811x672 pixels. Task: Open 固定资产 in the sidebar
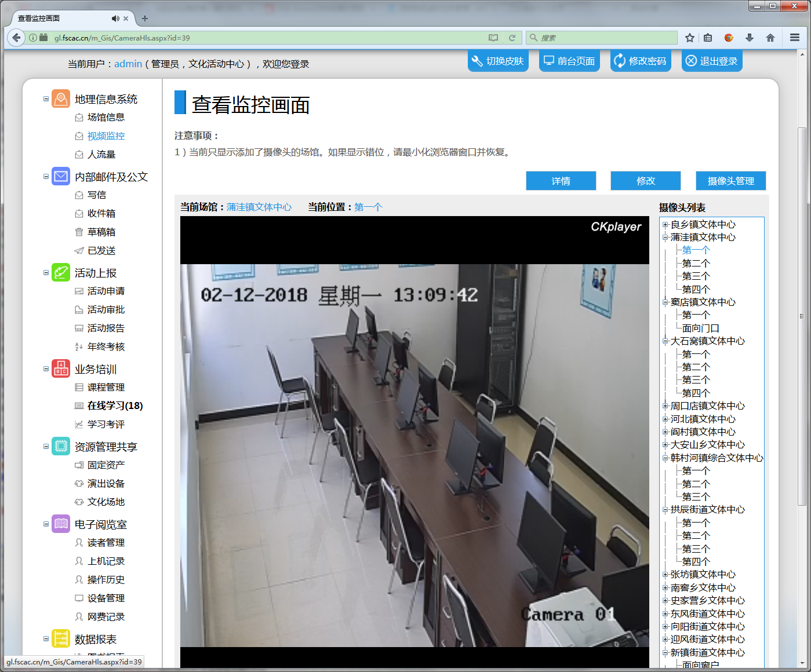(x=106, y=465)
